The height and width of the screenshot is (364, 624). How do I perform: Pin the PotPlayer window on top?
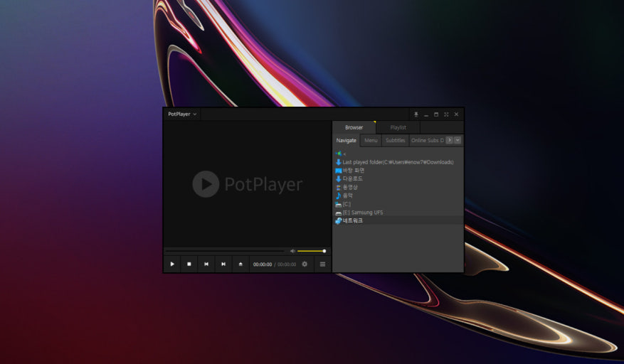[416, 114]
